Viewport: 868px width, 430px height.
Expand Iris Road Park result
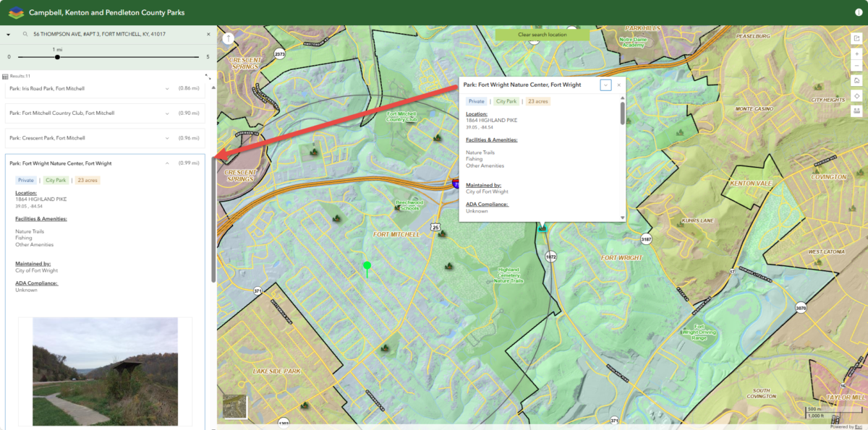(x=167, y=88)
